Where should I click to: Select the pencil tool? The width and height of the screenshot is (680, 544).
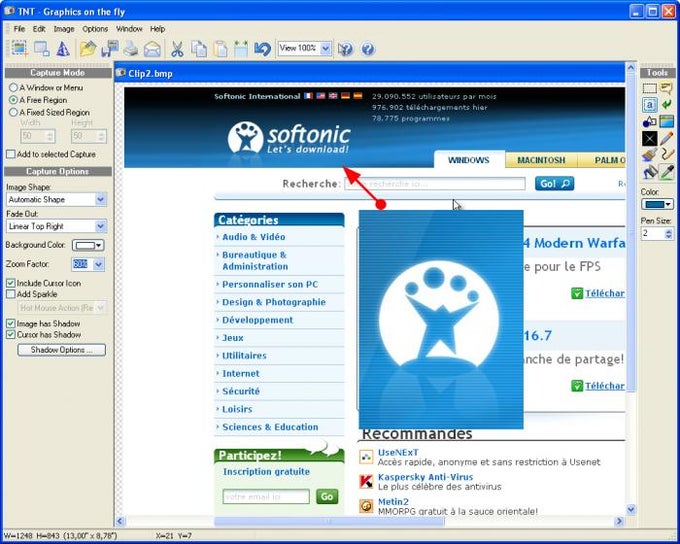(x=666, y=139)
